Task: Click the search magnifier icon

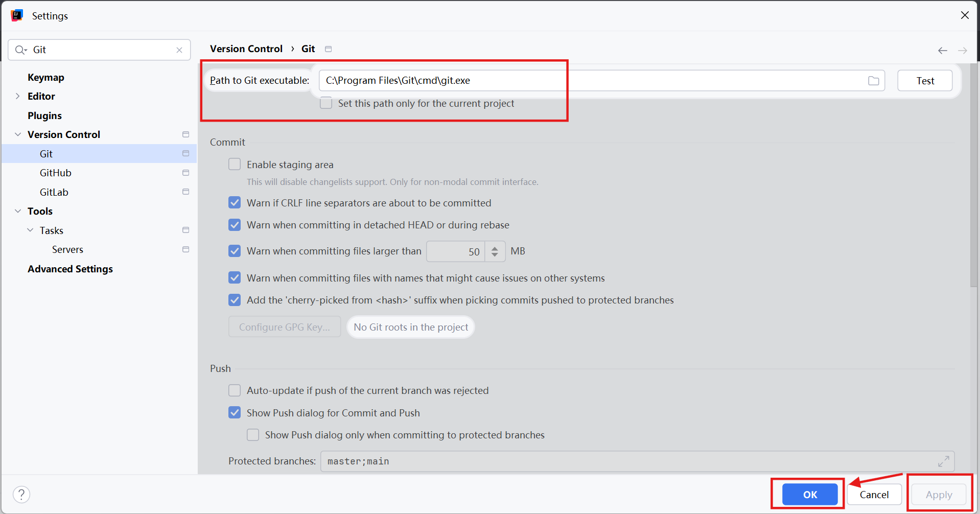Action: pos(20,50)
